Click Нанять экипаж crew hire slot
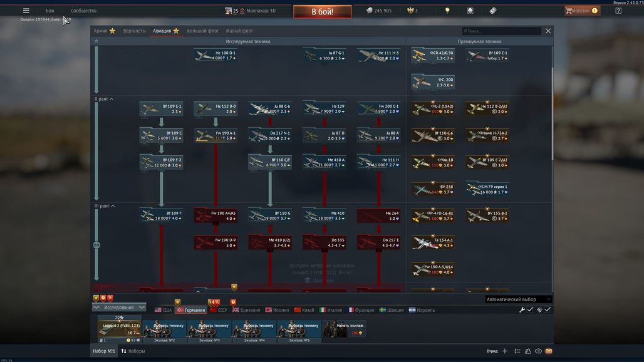644x362 pixels. [344, 329]
